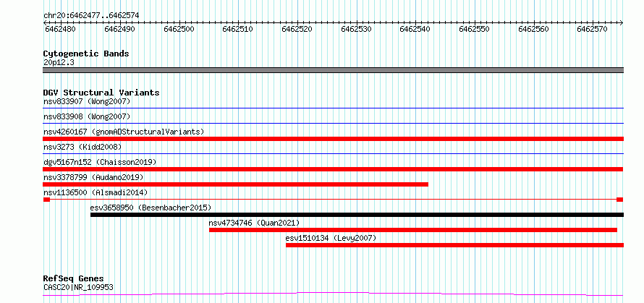
Task: Click ruler tick label 6462530
Action: pyautogui.click(x=356, y=29)
